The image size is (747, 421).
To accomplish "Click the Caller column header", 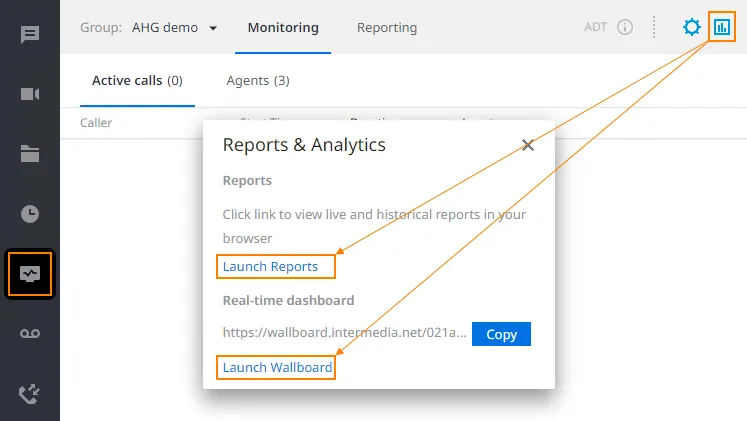I will tap(96, 123).
